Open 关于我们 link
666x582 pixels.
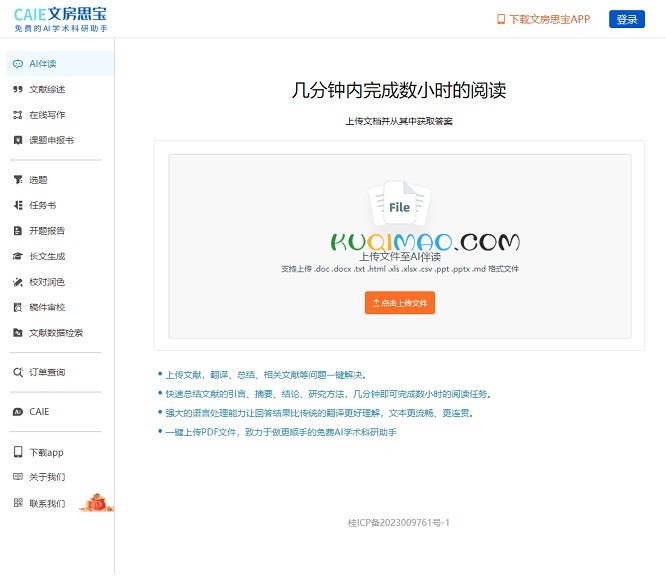click(x=47, y=477)
